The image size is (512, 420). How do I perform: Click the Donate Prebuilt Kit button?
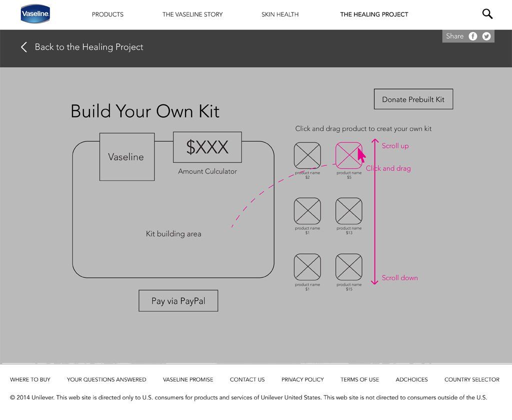click(413, 99)
